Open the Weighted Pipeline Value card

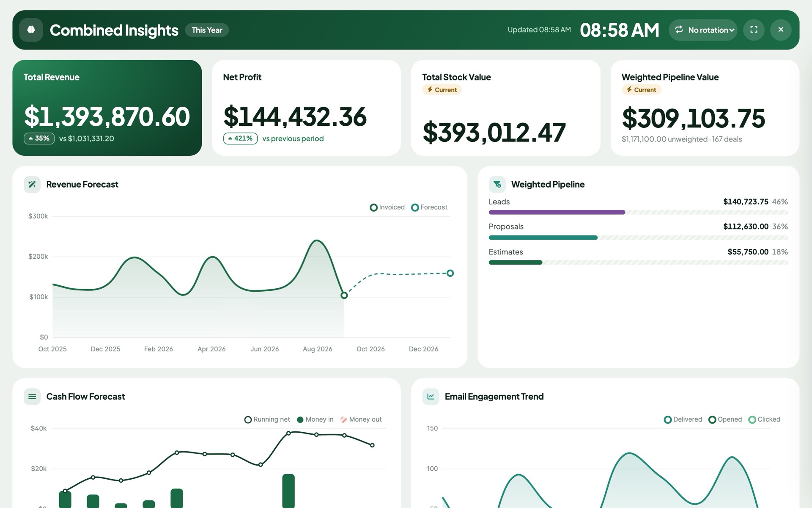[705, 108]
